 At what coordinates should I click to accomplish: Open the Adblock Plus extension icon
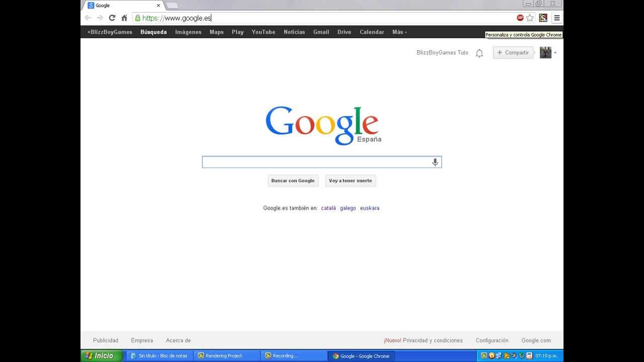click(x=520, y=18)
